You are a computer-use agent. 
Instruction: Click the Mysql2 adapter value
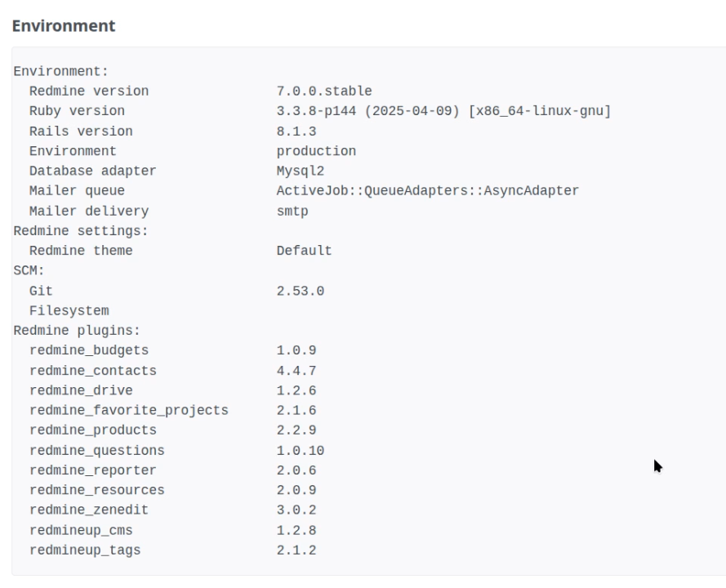(301, 171)
